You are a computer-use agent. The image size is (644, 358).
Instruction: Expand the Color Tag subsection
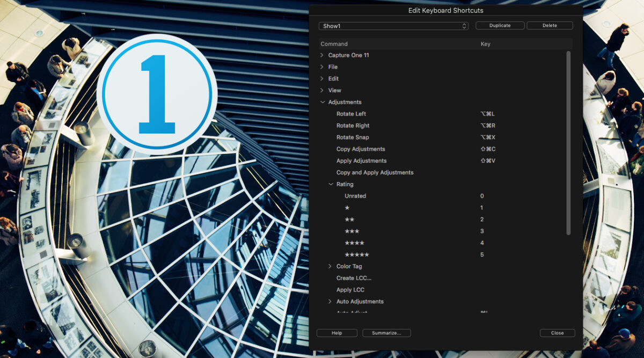tap(330, 266)
